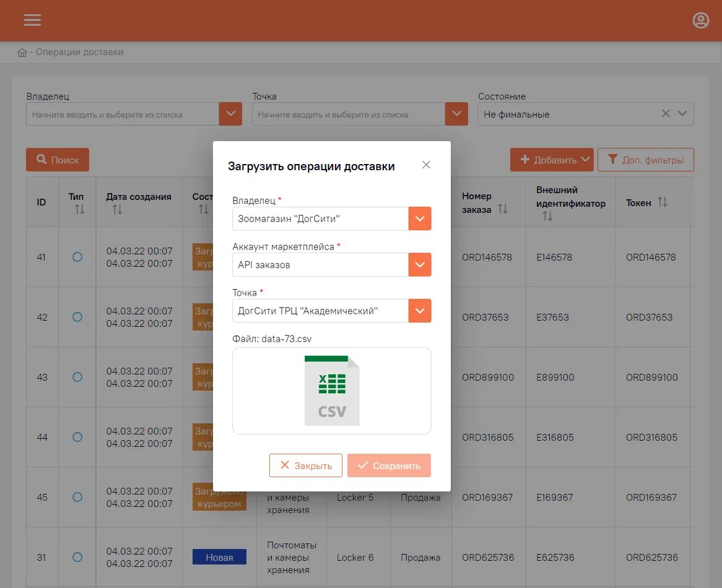Expand Владелец dropdown in the dialog

tap(419, 218)
